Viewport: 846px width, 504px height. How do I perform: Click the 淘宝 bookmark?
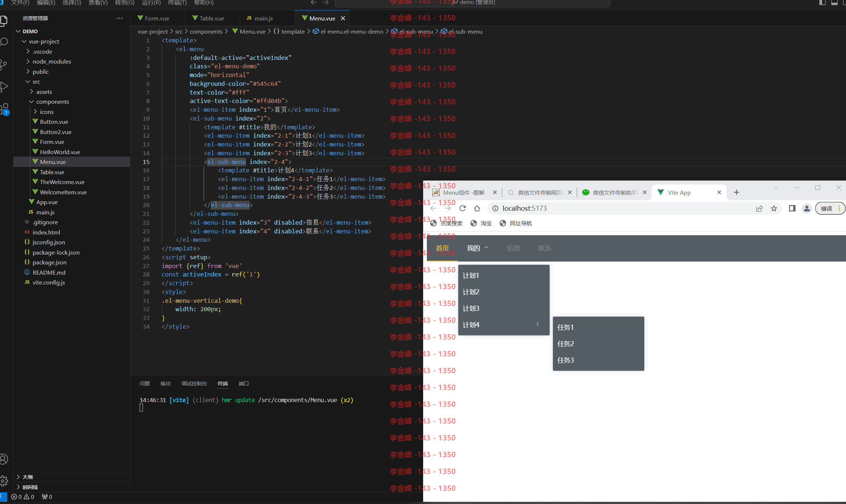(481, 223)
